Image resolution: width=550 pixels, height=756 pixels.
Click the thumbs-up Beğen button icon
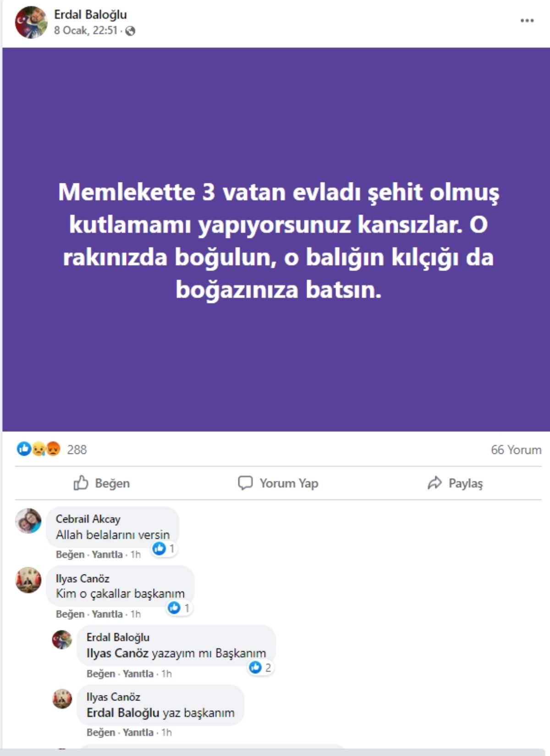[x=81, y=483]
